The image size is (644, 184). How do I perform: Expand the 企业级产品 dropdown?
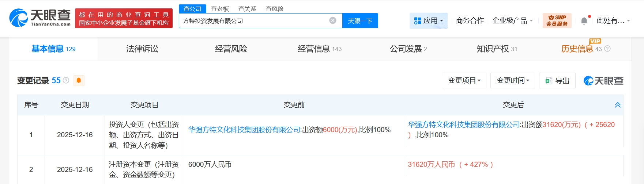point(512,21)
